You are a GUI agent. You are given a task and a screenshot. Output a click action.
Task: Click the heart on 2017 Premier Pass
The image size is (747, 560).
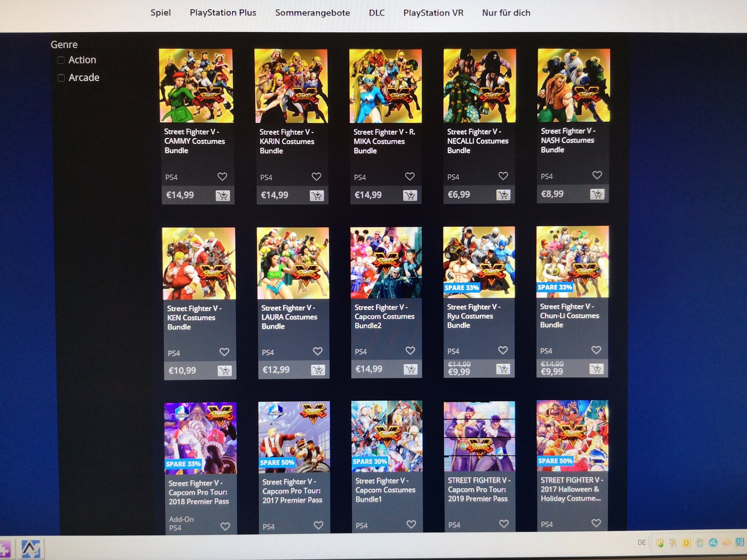[x=318, y=525]
